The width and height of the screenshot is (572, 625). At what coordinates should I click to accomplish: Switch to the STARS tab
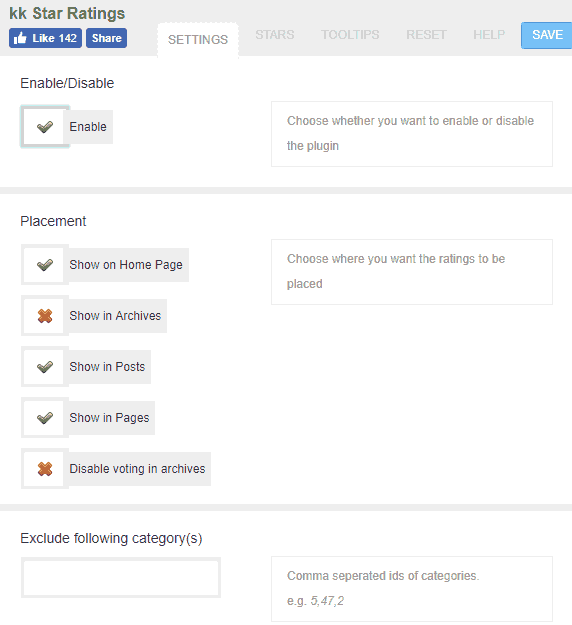click(275, 35)
